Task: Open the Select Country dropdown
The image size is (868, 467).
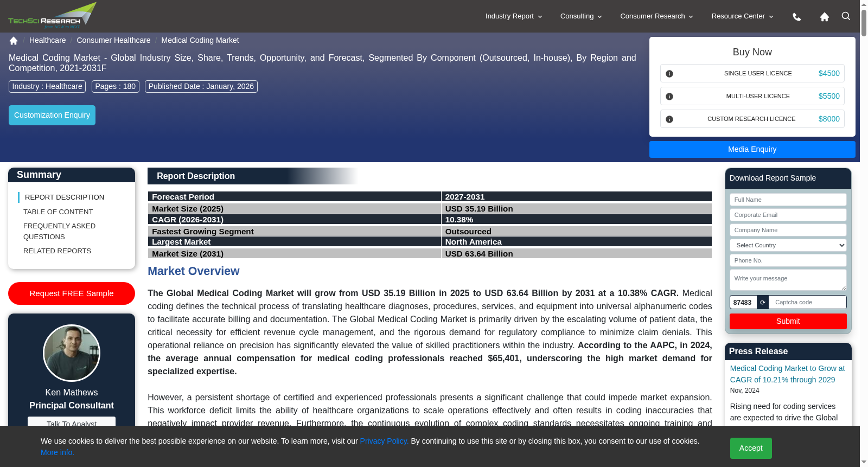Action: coord(788,245)
